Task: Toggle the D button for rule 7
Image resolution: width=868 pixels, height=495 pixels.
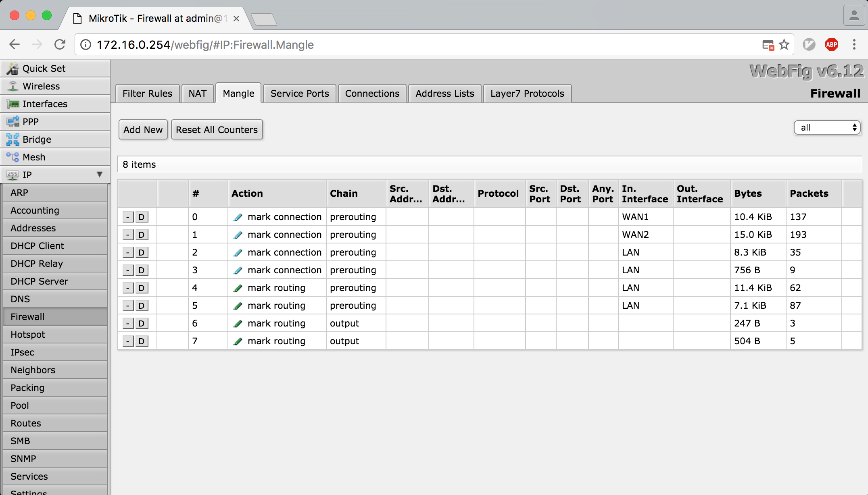Action: click(142, 341)
